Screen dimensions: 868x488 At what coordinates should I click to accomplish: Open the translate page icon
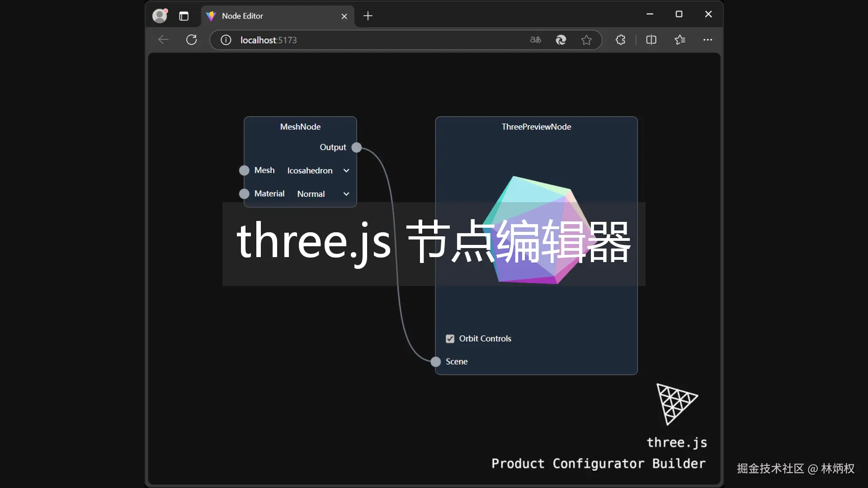coord(535,40)
